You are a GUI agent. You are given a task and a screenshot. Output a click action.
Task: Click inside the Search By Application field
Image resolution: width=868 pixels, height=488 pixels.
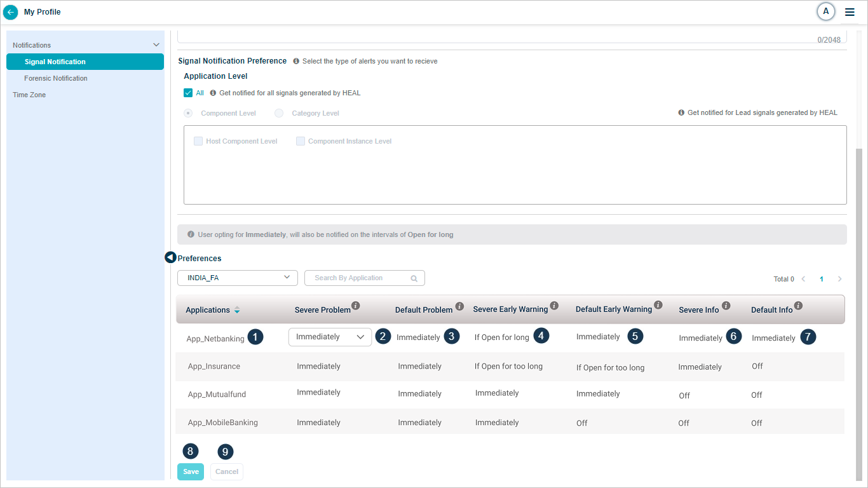click(359, 278)
